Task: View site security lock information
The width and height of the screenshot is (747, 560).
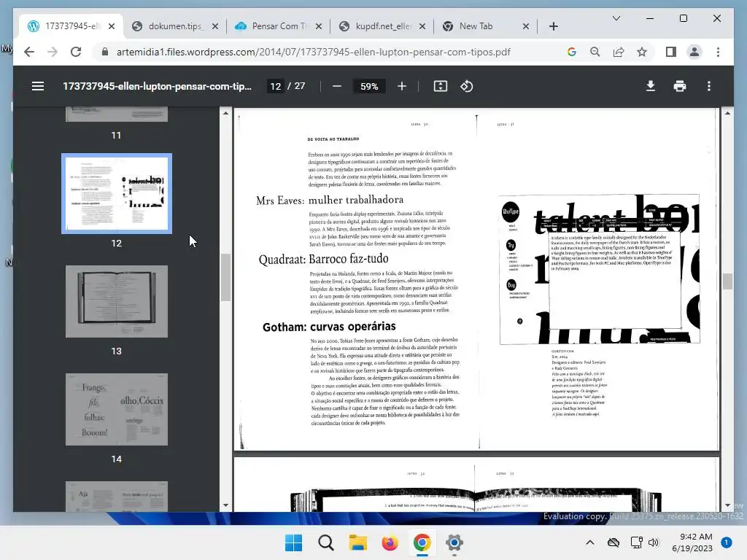Action: pyautogui.click(x=105, y=52)
